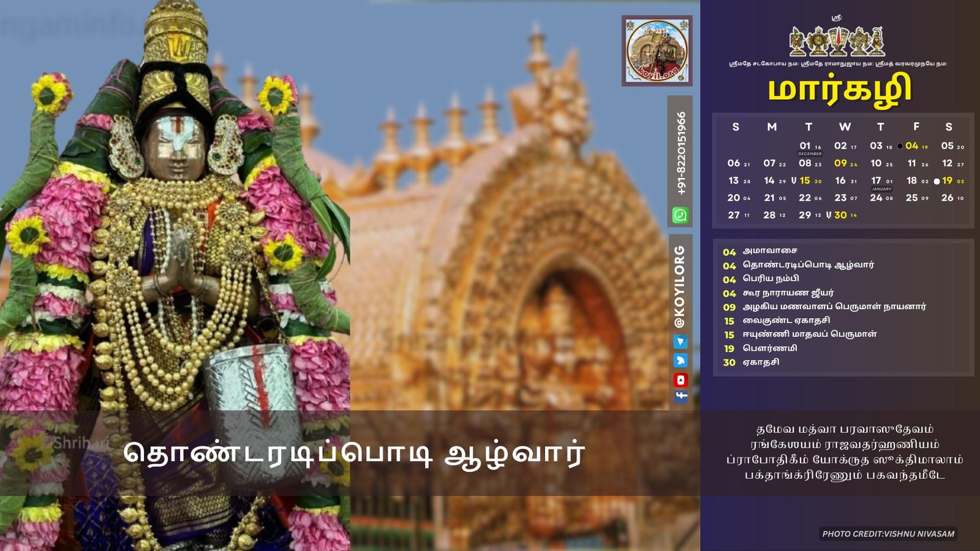The image size is (980, 551).
Task: Select date 24 in the calendar
Action: 876,198
